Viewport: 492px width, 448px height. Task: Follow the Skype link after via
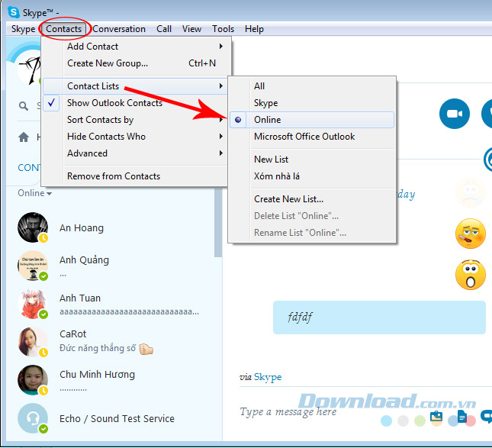coord(268,377)
